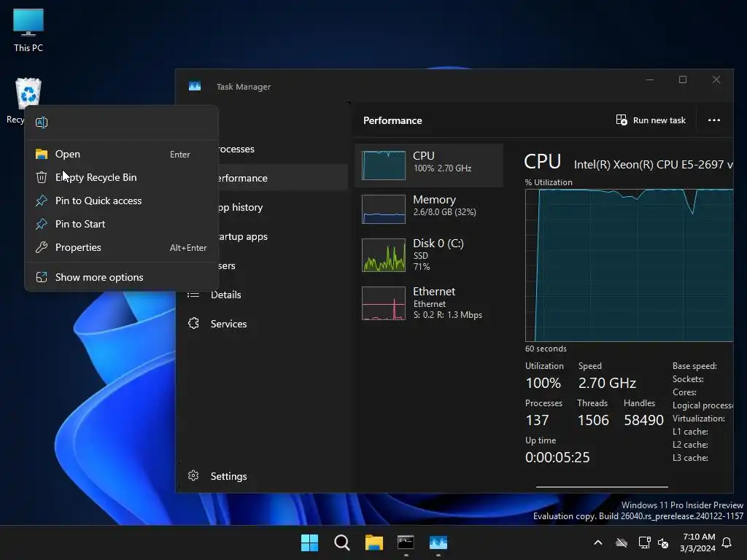Select Empty Recycle Bin menu entry
This screenshot has width=747, height=560.
coord(122,177)
